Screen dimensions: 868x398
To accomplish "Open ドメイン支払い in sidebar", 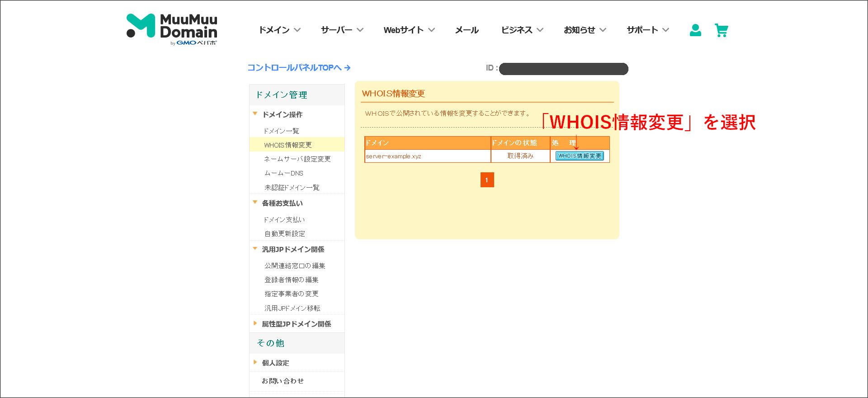I will pos(284,219).
